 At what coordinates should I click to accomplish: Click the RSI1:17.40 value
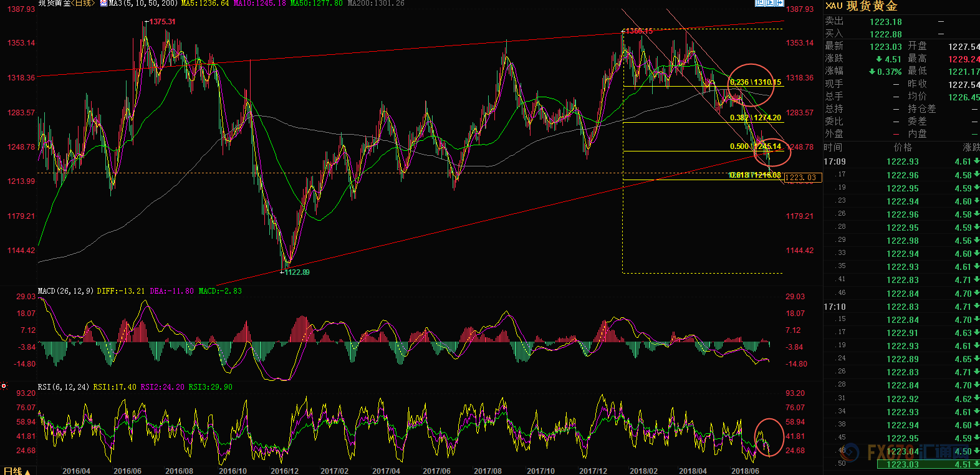pos(115,387)
